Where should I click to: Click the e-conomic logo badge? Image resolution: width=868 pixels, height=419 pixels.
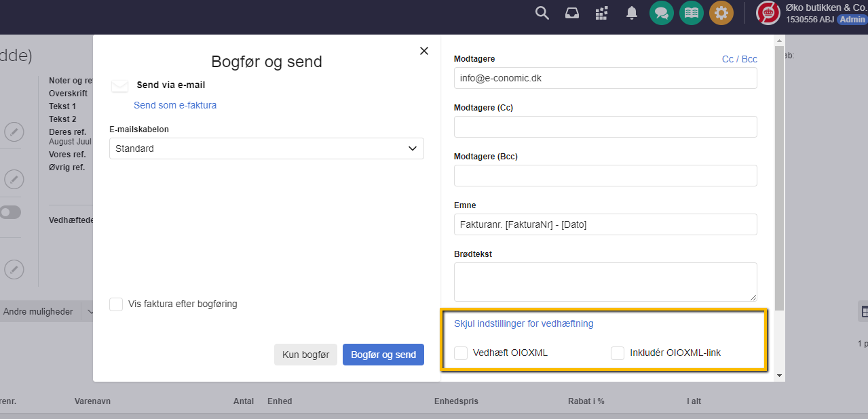pos(767,12)
